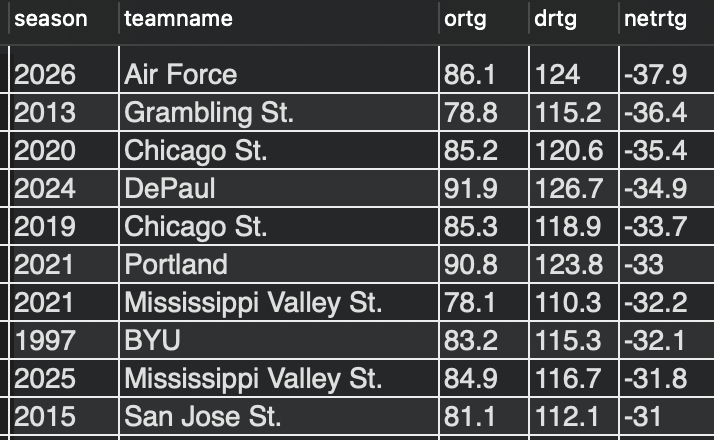
Task: Select the ortg value 81.1
Action: coord(470,416)
